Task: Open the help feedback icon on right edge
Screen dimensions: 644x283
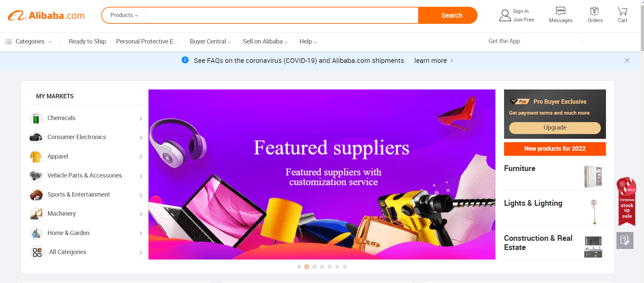Action: [625, 240]
